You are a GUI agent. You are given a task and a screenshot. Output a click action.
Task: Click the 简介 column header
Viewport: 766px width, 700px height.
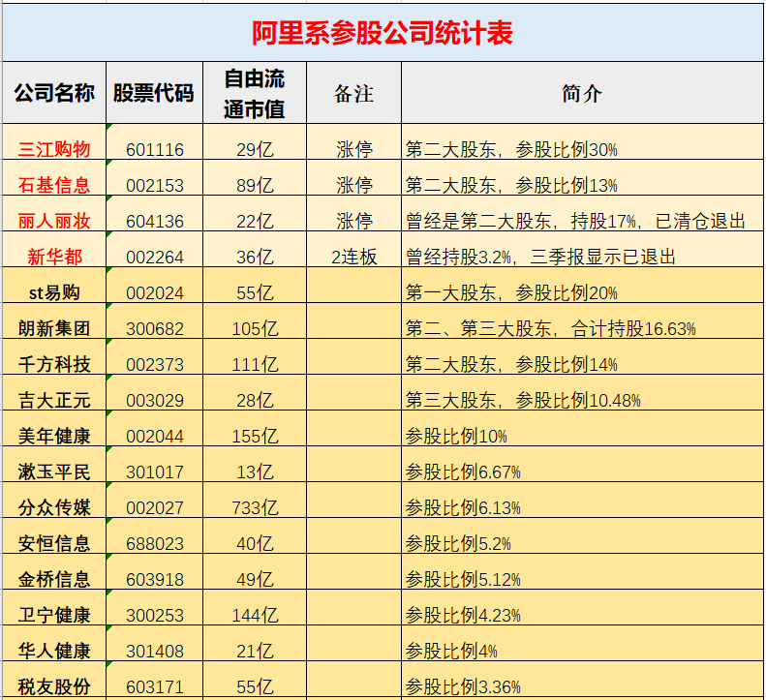tap(582, 93)
